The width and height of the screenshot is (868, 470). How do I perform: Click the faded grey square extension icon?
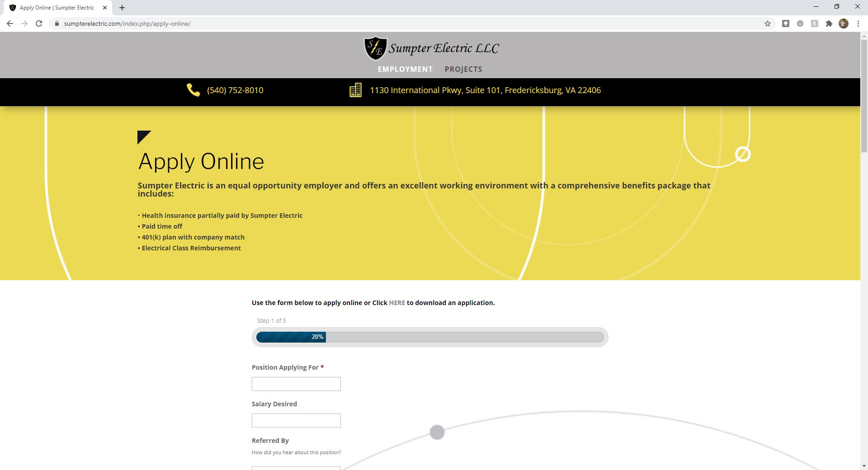tap(815, 23)
